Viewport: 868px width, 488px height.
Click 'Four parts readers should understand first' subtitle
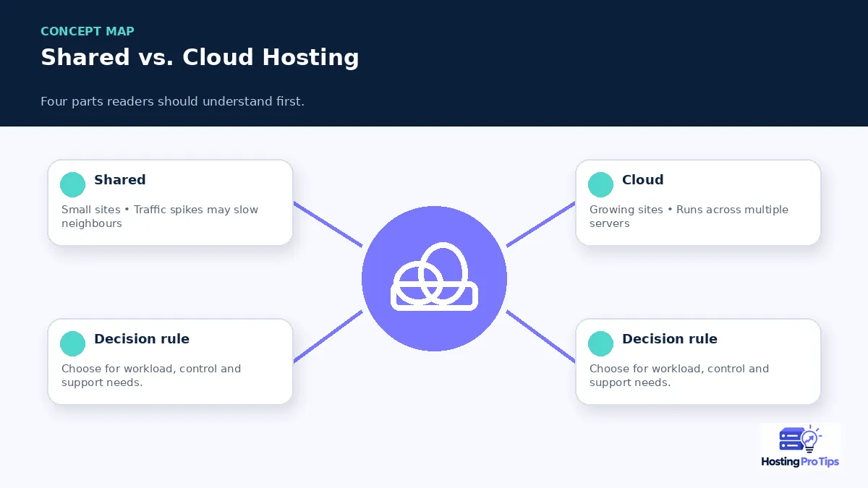pyautogui.click(x=172, y=101)
